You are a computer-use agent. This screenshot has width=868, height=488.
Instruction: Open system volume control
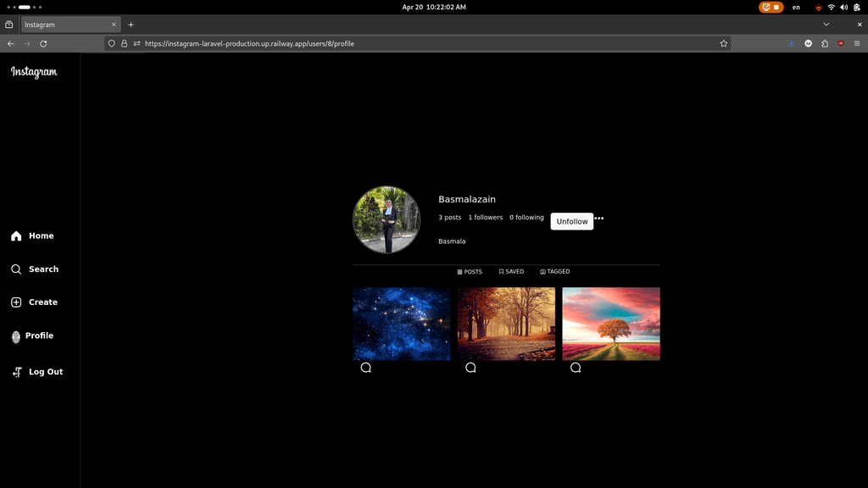coord(843,7)
